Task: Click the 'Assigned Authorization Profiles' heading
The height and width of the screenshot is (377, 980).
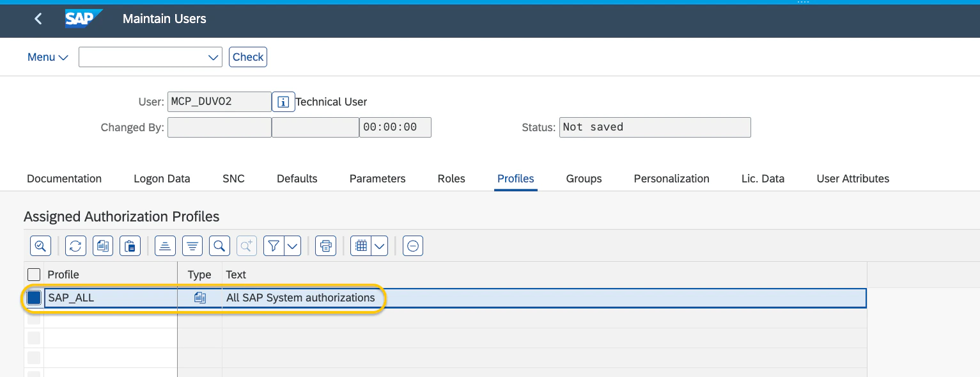Action: point(121,217)
